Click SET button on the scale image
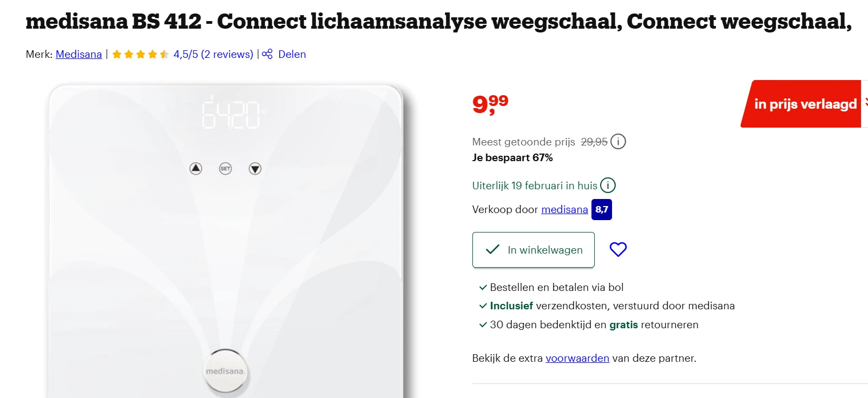This screenshot has height=398, width=868. point(225,169)
